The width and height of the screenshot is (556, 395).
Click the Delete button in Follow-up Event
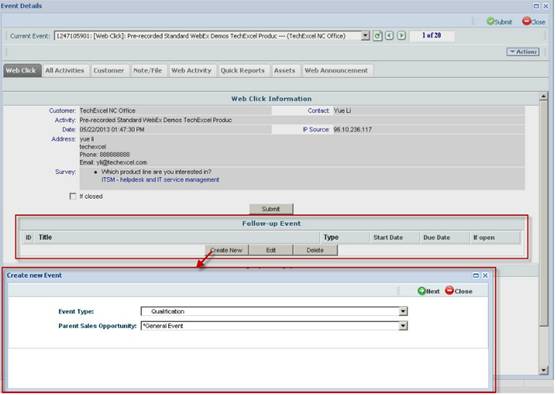pos(315,250)
